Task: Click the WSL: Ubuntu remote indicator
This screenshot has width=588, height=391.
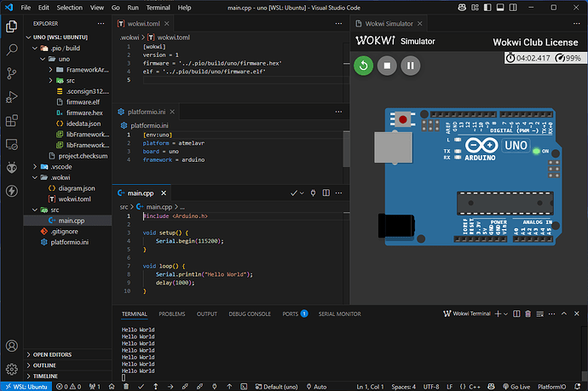Action: pyautogui.click(x=26, y=387)
